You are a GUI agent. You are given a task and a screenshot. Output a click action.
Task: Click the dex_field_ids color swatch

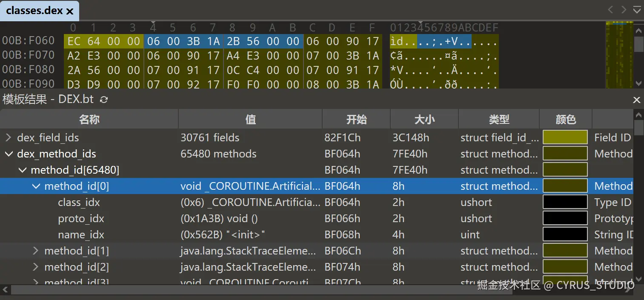(565, 138)
